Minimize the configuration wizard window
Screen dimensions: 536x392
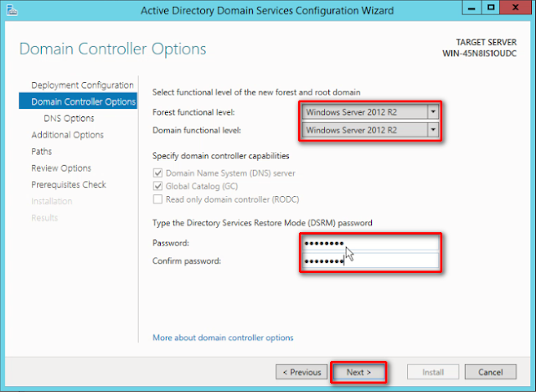coord(472,8)
